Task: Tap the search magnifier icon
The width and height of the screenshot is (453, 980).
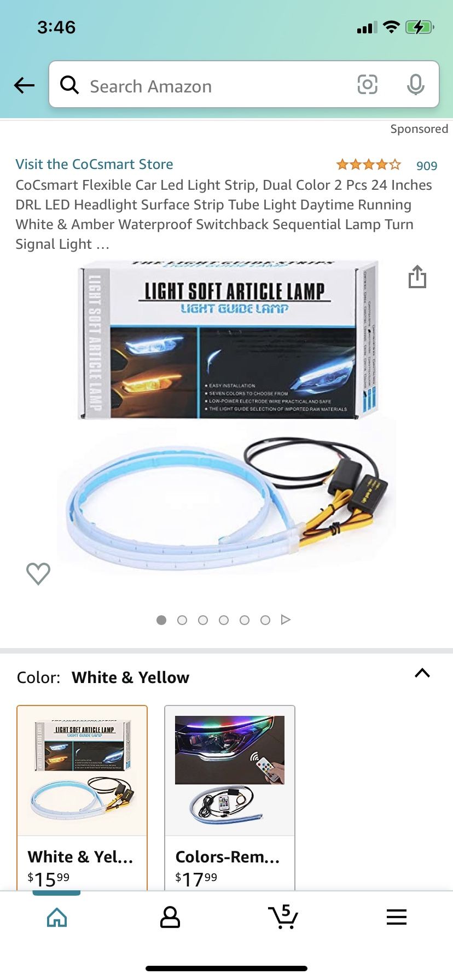Action: click(69, 85)
